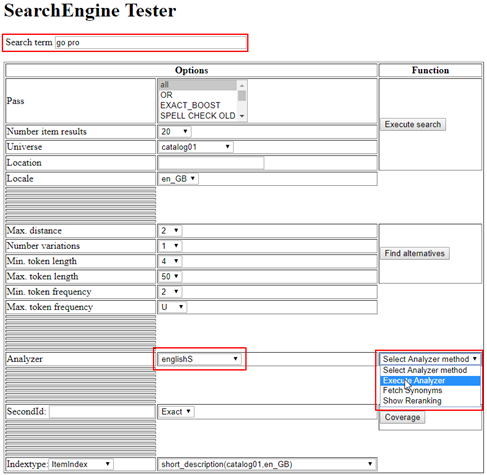The width and height of the screenshot is (487, 475).
Task: Click the Pass list scrollbar down arrow
Action: (242, 116)
